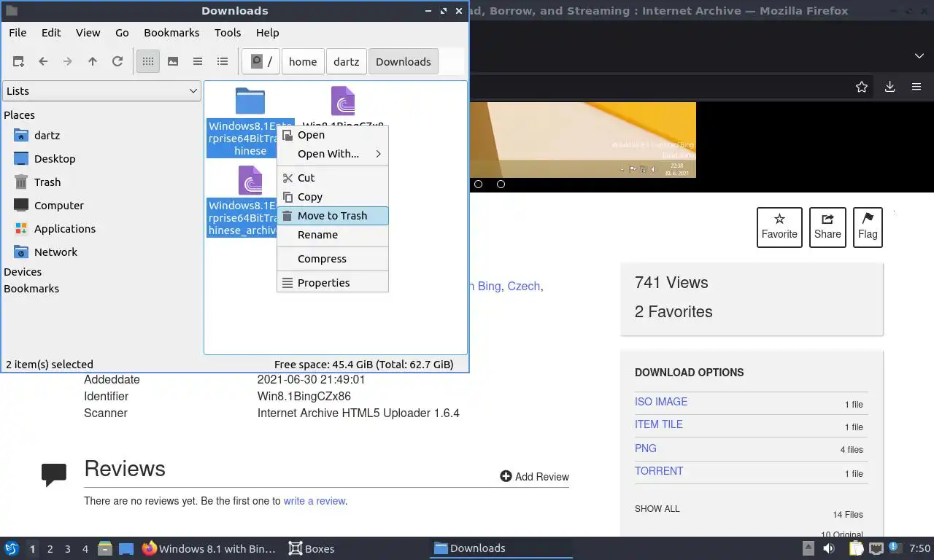Viewport: 934px width, 560px height.
Task: Open the LXQt application menu
Action: [x=12, y=548]
